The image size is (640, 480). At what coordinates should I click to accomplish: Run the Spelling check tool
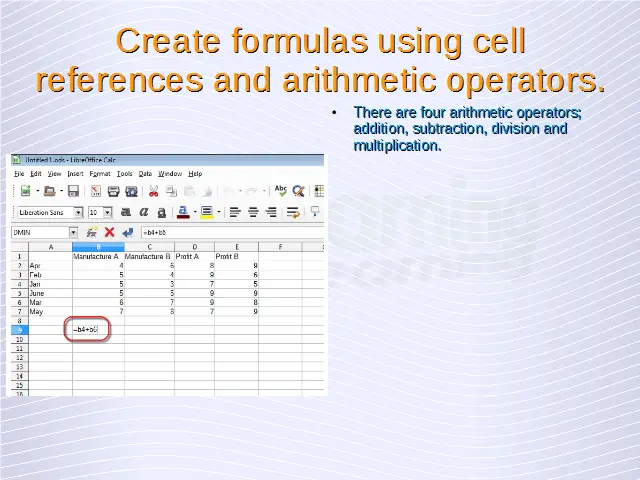281,191
